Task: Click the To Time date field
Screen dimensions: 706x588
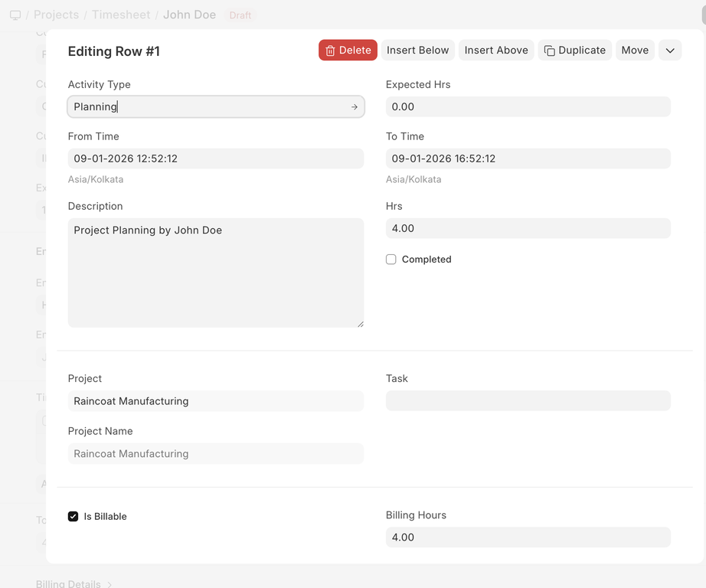Action: coord(528,158)
